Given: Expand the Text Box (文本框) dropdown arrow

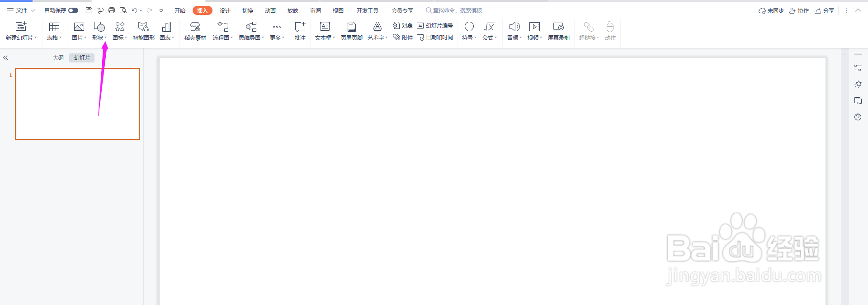Looking at the screenshot, I should click(334, 38).
